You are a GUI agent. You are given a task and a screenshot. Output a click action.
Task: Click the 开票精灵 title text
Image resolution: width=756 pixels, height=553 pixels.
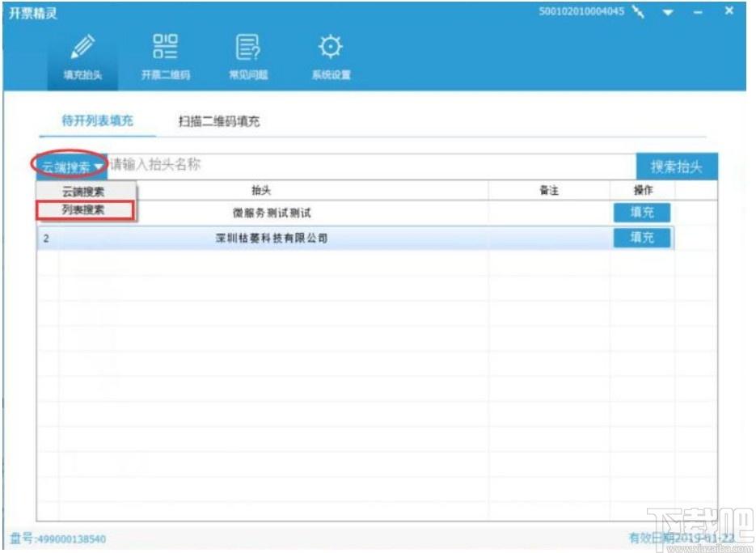33,13
